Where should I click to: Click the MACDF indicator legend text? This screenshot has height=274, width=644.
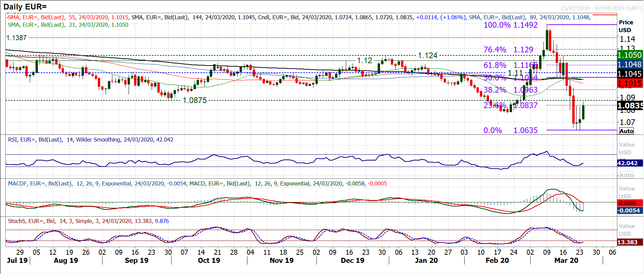[97, 183]
